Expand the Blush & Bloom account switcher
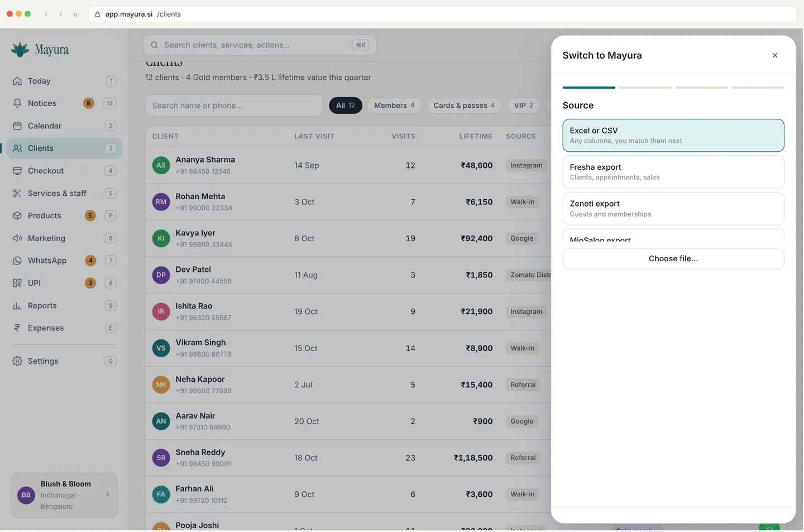Screen dimensions: 804x532 coord(64,495)
